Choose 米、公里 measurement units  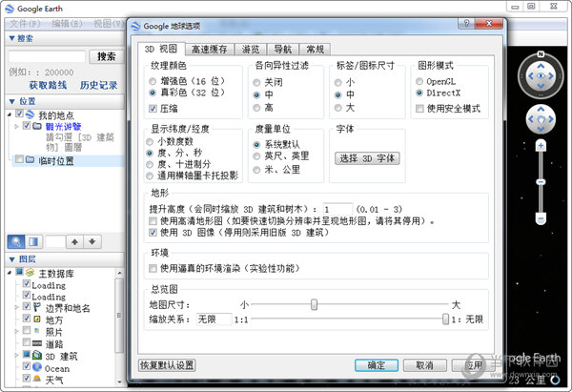click(x=256, y=170)
